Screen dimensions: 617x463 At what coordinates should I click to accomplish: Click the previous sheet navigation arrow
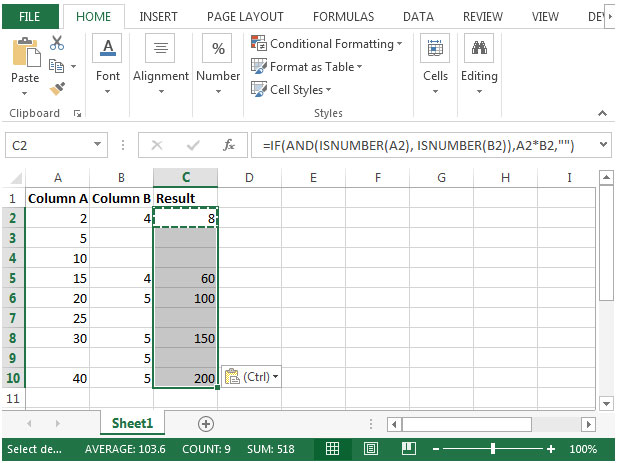[29, 424]
